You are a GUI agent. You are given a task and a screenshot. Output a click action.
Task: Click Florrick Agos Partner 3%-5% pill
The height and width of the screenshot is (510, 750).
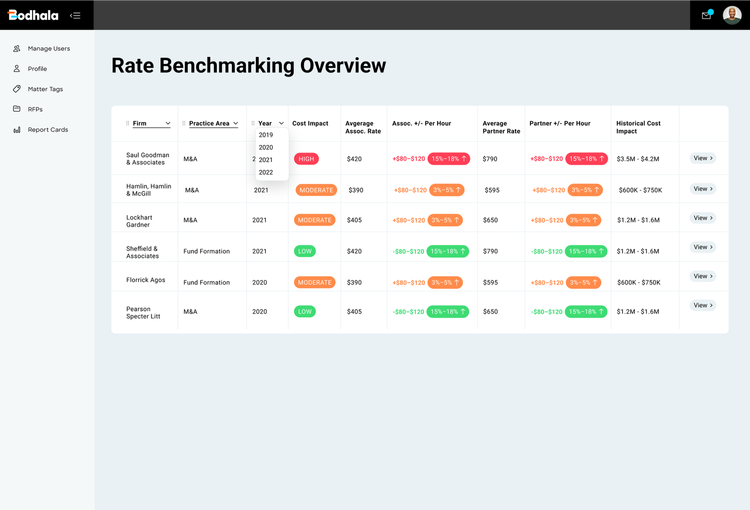click(584, 282)
